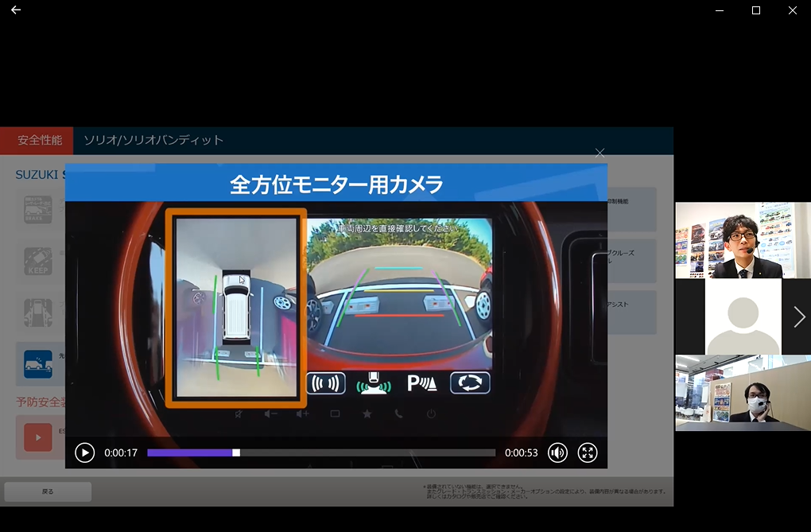Screen dimensions: 811x532
Task: Click the top-down overhead camera view
Action: click(236, 308)
